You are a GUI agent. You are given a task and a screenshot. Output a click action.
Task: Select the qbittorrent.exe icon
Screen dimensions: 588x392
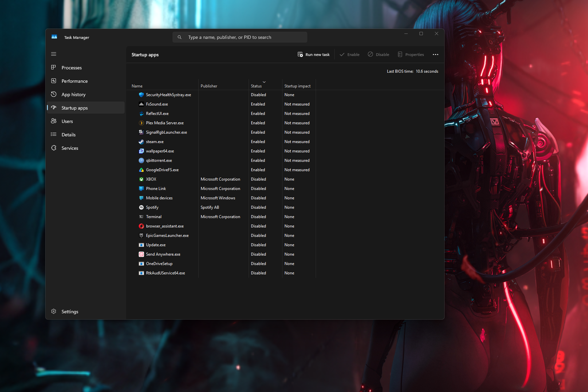[141, 160]
